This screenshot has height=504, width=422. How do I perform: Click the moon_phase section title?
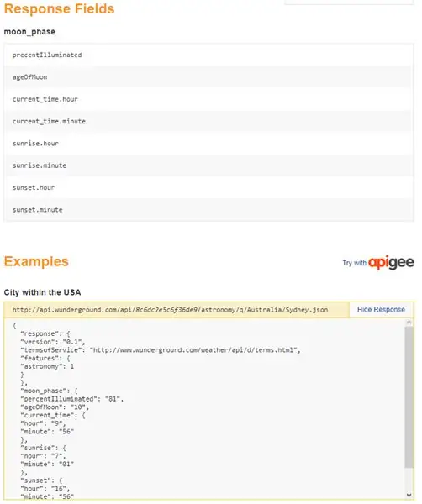pyautogui.click(x=29, y=32)
